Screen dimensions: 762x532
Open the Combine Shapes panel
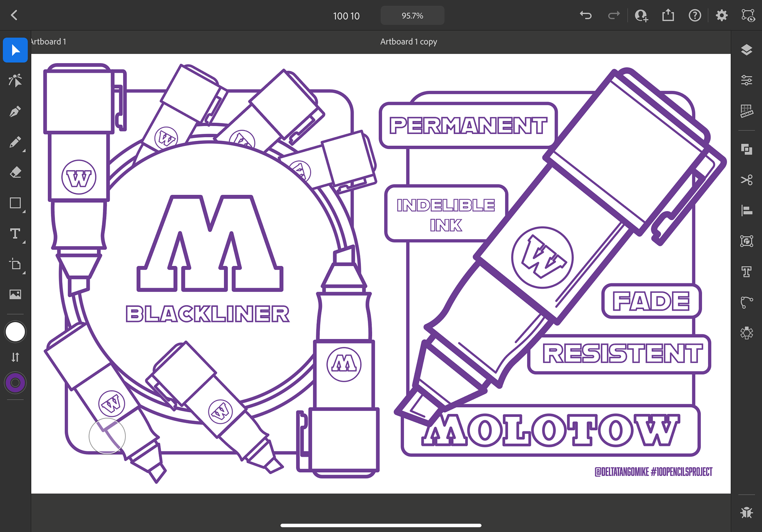tap(747, 149)
